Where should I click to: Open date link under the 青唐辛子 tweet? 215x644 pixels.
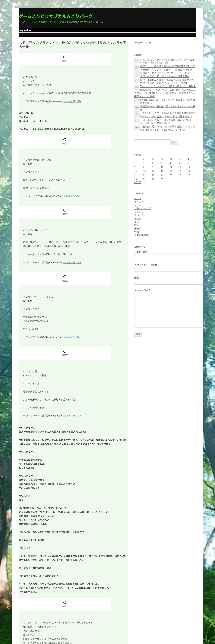click(72, 416)
